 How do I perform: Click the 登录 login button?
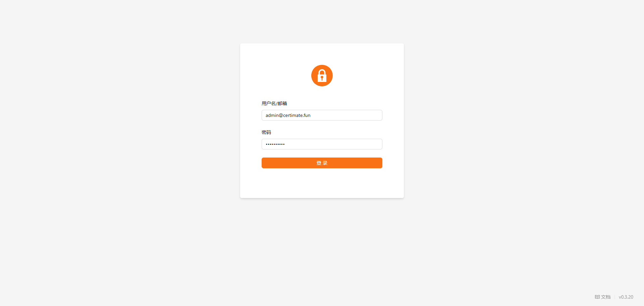322,163
